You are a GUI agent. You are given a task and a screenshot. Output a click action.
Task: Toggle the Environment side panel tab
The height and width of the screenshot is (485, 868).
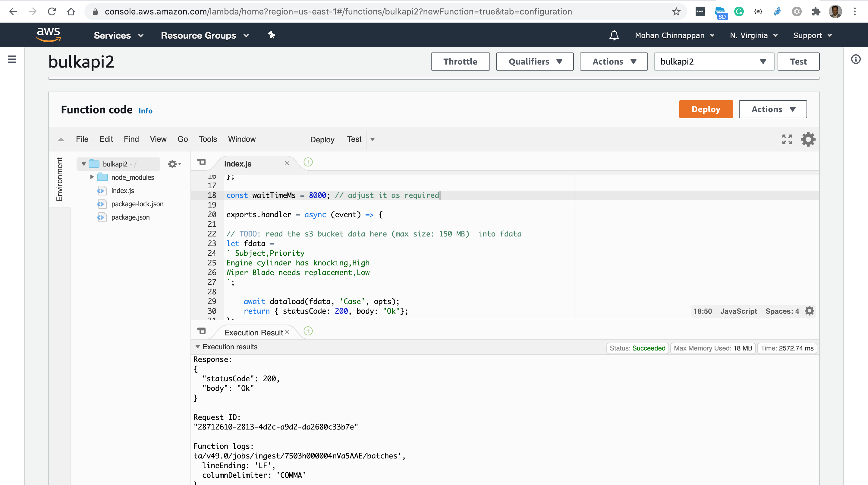click(59, 179)
